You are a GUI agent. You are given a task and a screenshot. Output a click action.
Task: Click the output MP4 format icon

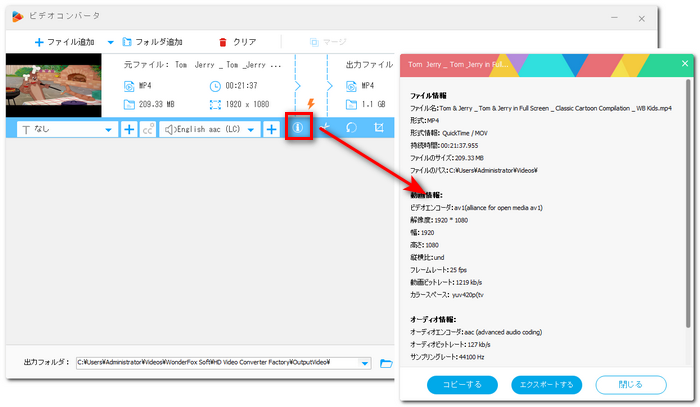coord(351,86)
